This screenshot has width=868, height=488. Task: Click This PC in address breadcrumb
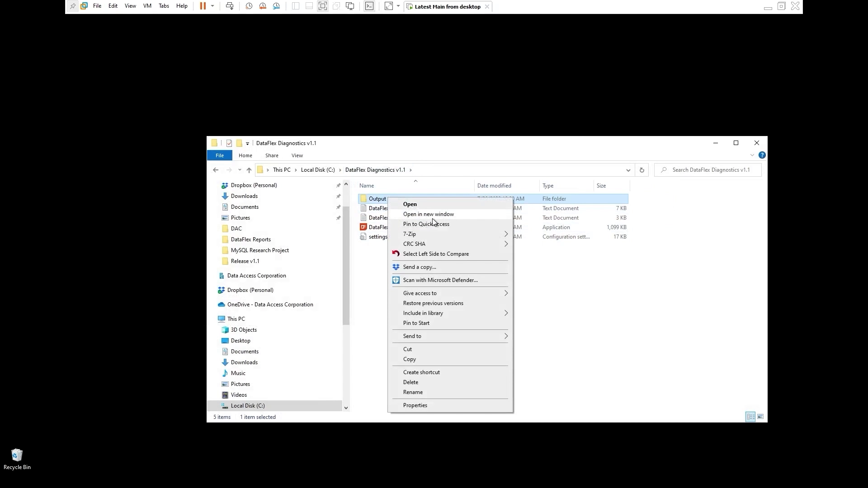tap(282, 170)
